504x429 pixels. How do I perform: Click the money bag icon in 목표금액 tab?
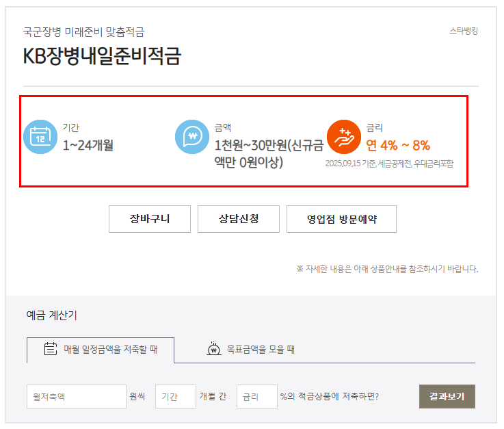(214, 348)
